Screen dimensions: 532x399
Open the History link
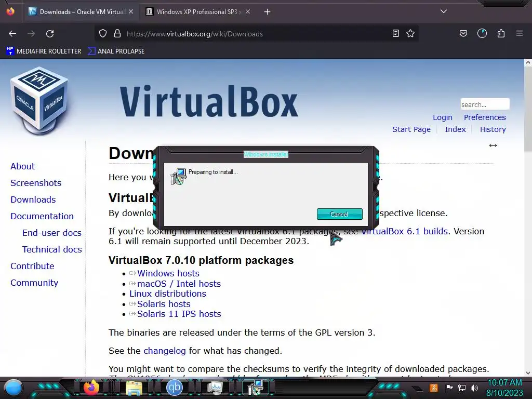tap(493, 129)
